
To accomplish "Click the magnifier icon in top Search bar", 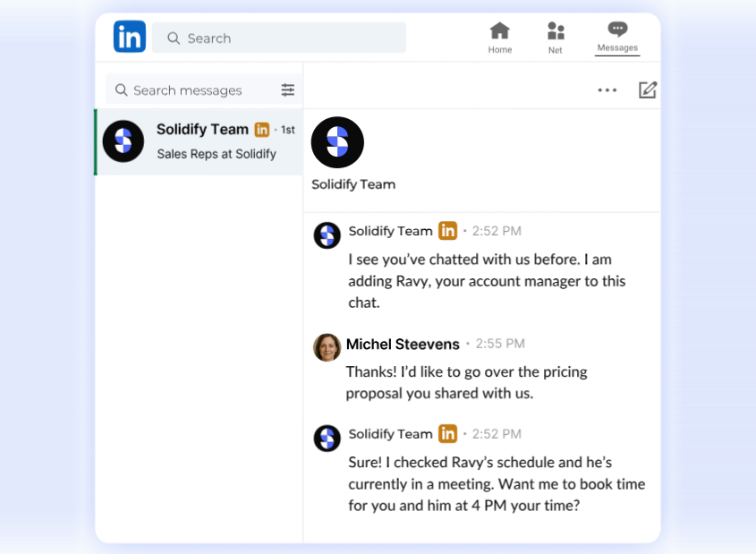I will tap(174, 38).
